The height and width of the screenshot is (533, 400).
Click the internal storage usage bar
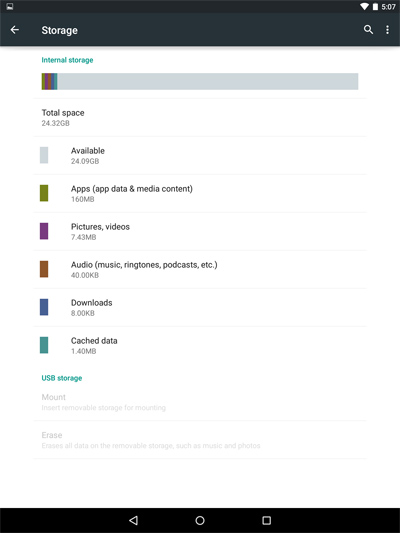point(200,82)
